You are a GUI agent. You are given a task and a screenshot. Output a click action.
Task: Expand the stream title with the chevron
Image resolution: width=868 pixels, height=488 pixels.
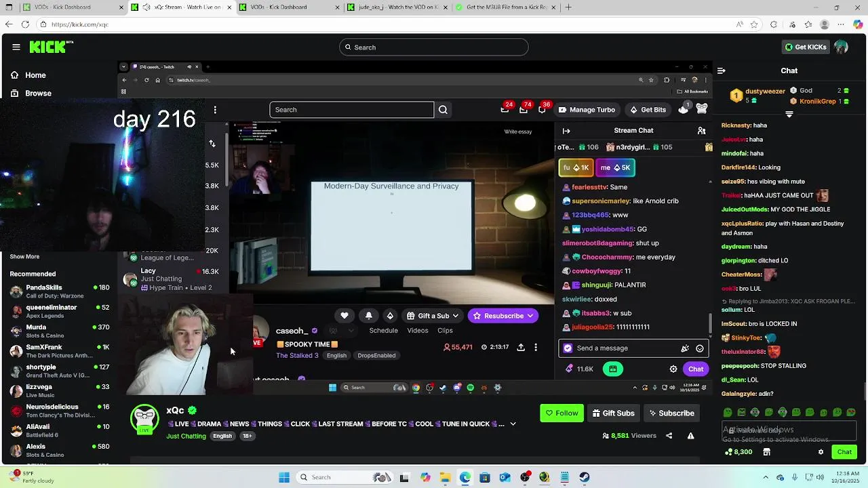513,424
